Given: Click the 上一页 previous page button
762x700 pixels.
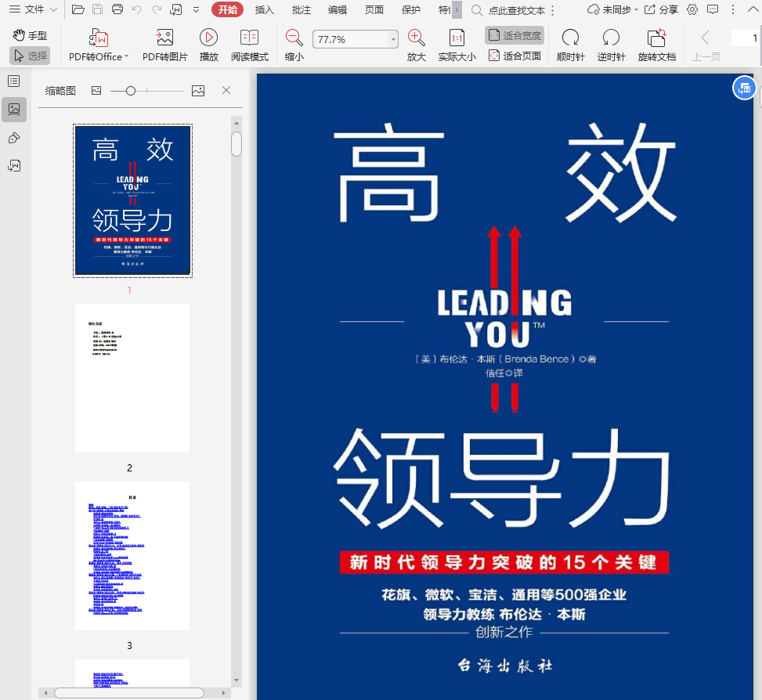Looking at the screenshot, I should (x=706, y=45).
